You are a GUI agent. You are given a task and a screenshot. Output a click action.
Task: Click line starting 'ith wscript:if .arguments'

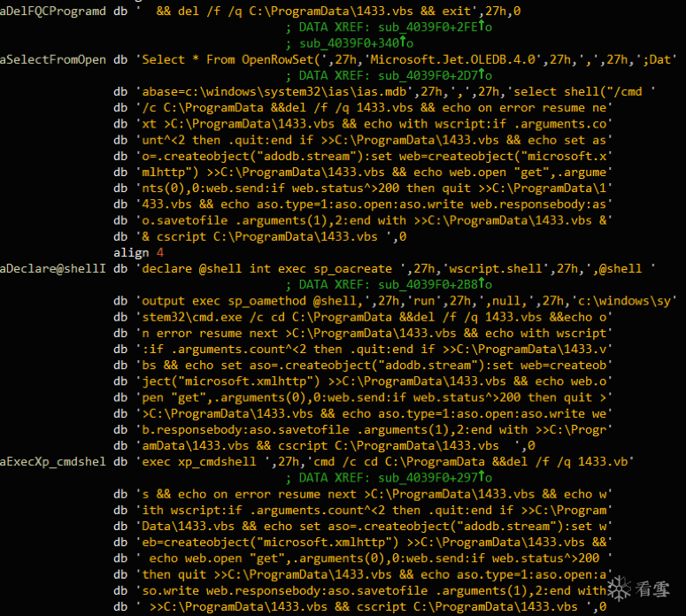click(363, 510)
